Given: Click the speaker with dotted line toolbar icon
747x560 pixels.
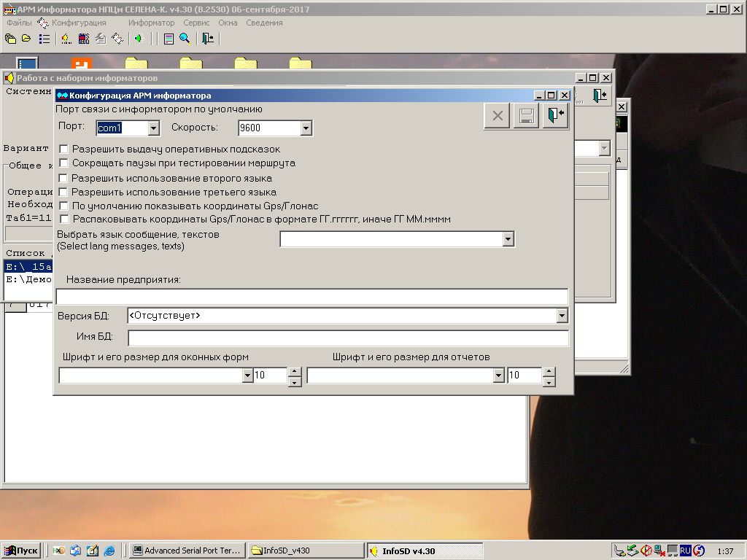Looking at the screenshot, I should [x=66, y=39].
